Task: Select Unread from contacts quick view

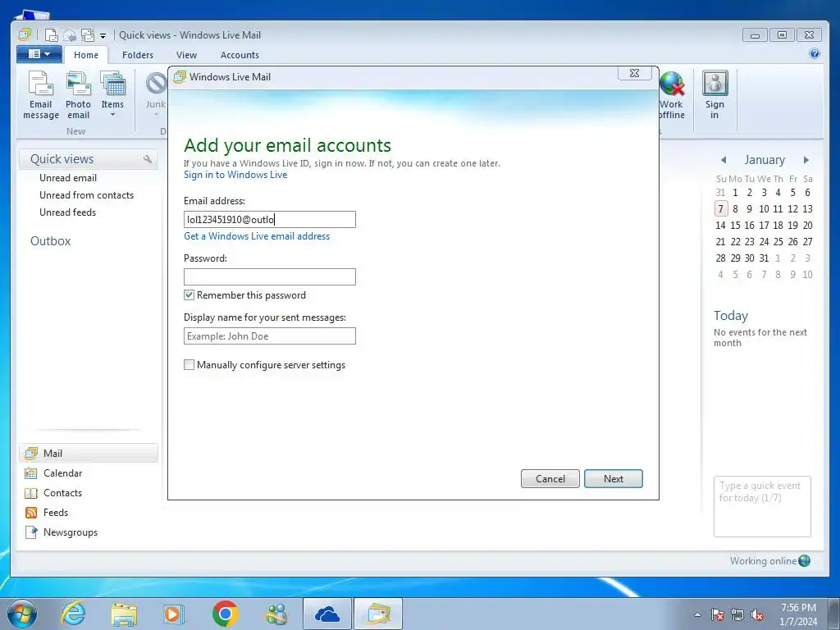Action: [86, 195]
